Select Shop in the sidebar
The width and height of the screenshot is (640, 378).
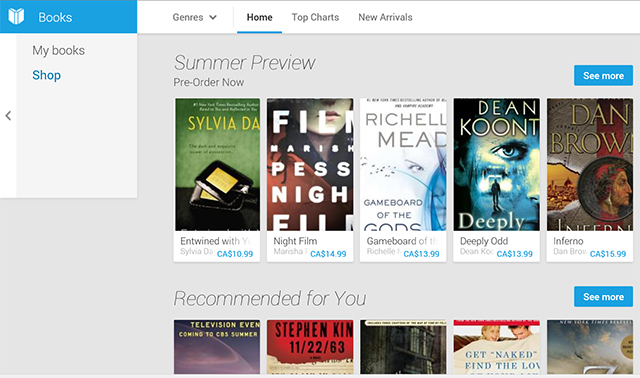[47, 75]
